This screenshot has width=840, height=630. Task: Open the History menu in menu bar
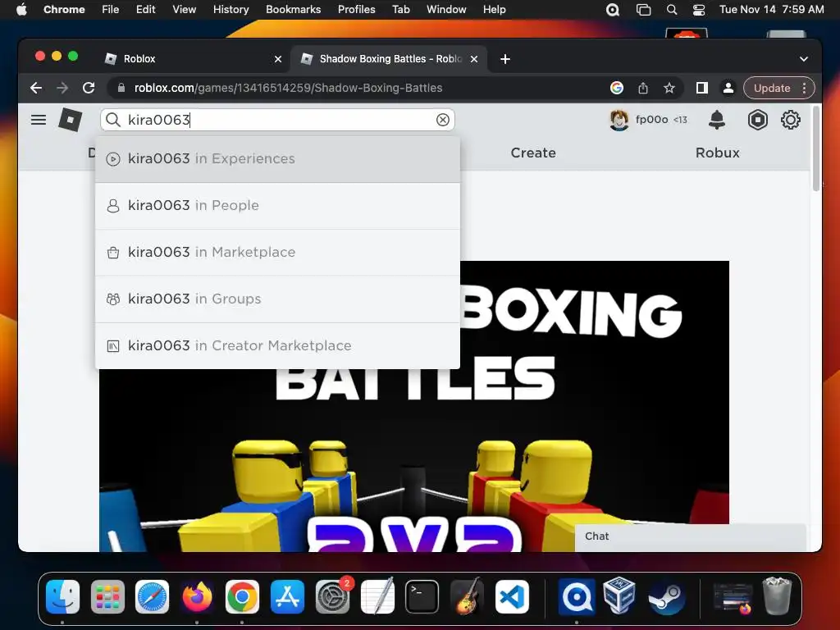coord(231,10)
